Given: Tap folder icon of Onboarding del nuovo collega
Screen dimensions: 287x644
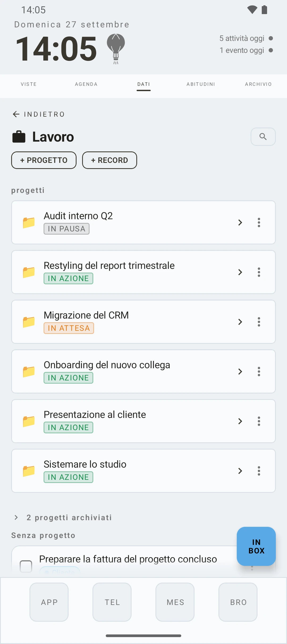Looking at the screenshot, I should tap(29, 371).
